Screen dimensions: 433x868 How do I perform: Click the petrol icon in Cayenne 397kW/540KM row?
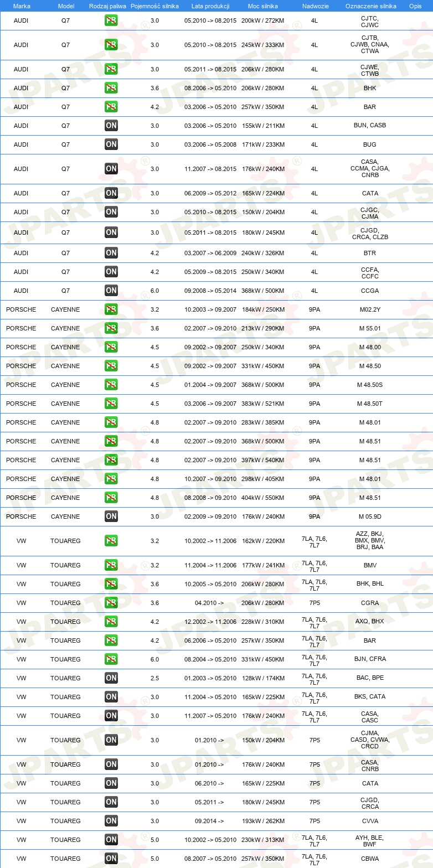pyautogui.click(x=111, y=460)
